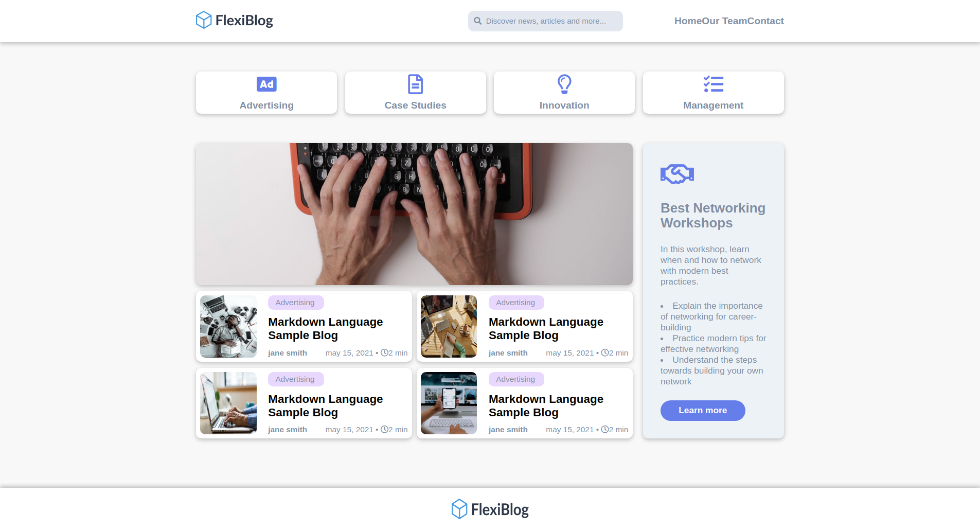Open the laptop typing article thumbnail

pos(228,403)
